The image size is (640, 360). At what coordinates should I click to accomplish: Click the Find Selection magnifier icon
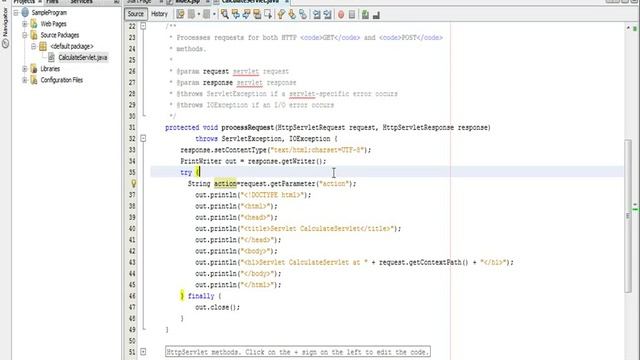click(224, 14)
